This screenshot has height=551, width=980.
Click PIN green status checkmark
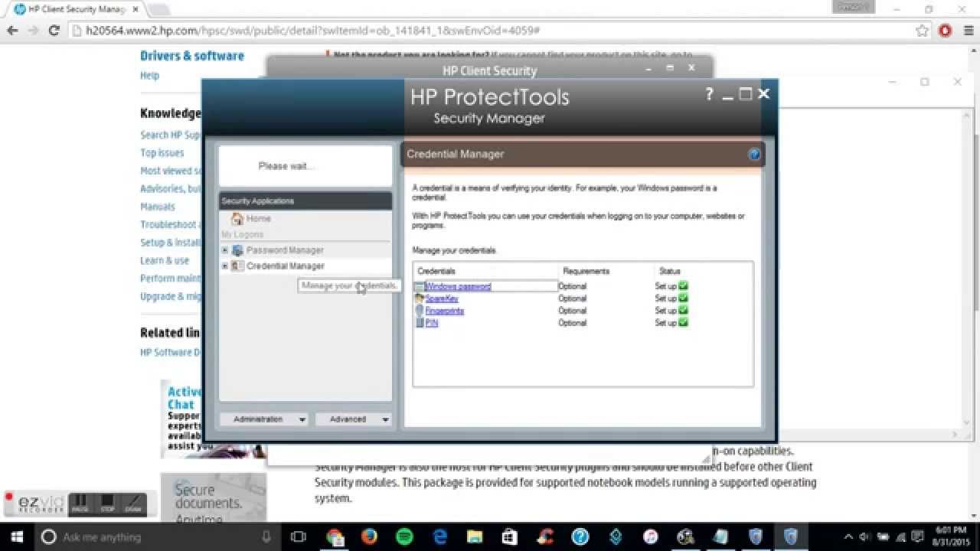[x=683, y=323]
